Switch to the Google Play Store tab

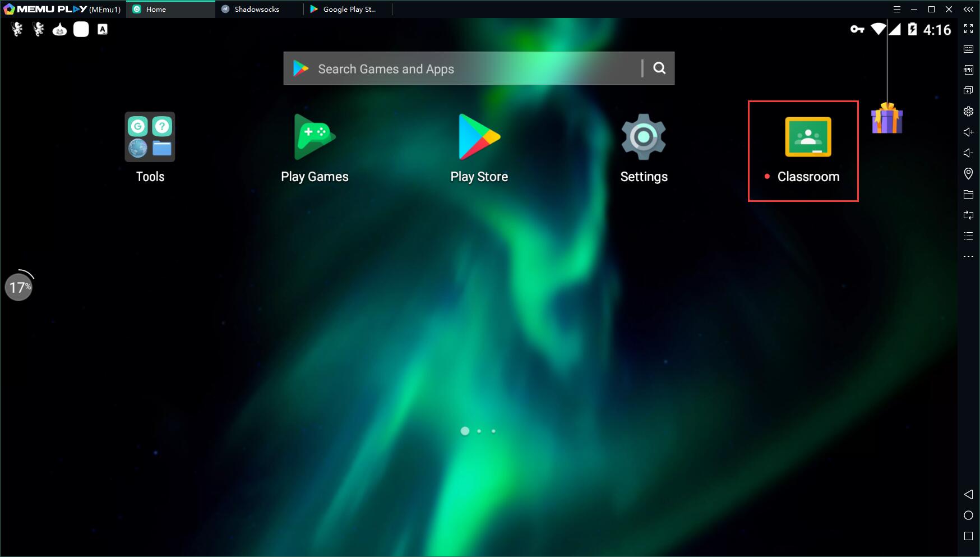(348, 10)
